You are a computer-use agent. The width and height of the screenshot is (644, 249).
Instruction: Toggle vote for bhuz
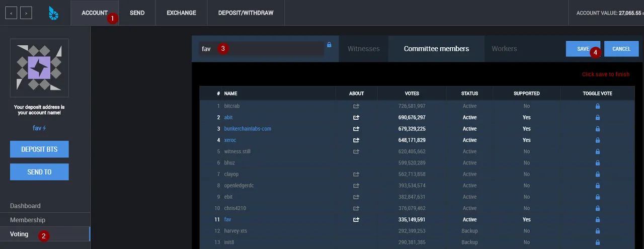(598, 163)
